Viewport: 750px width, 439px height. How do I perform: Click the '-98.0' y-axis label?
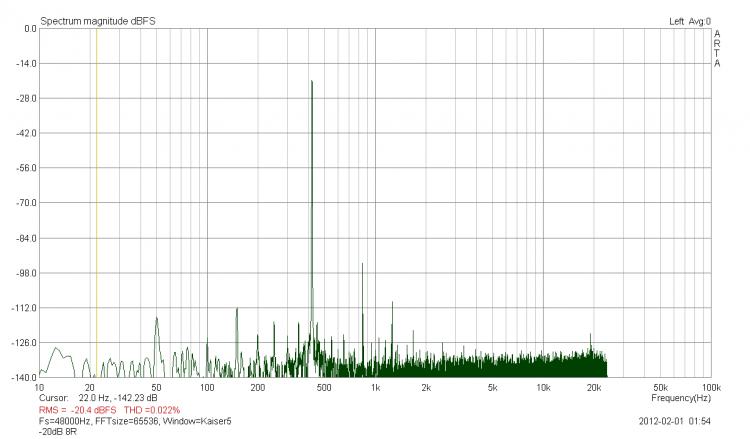[x=26, y=273]
